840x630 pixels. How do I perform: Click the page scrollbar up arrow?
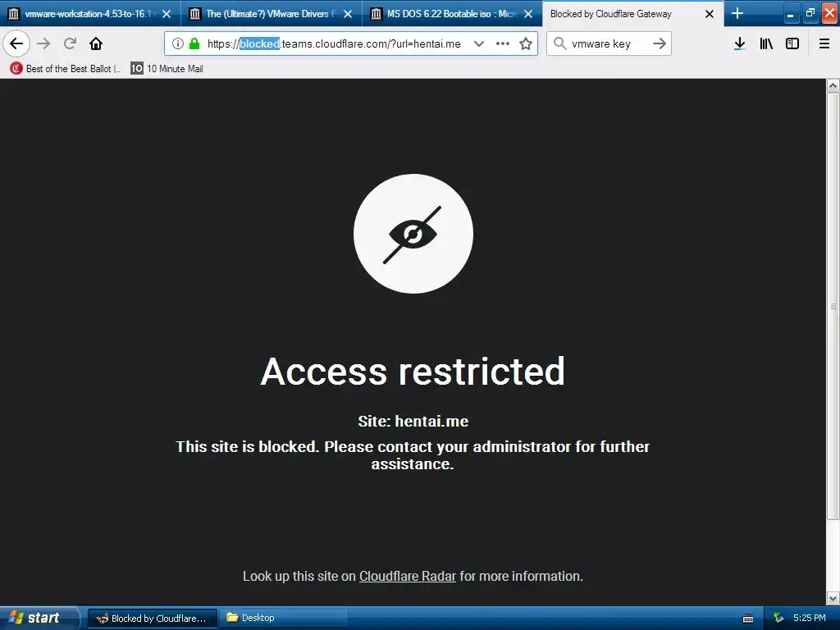click(x=833, y=85)
